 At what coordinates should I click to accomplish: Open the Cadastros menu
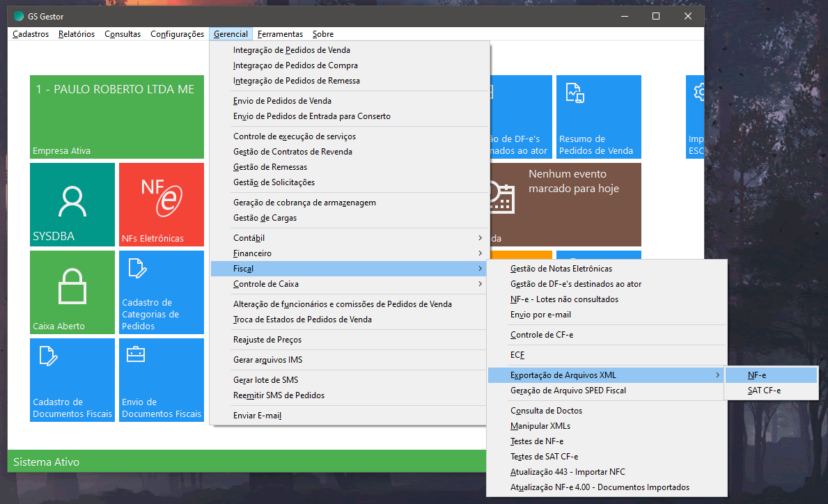coord(31,34)
